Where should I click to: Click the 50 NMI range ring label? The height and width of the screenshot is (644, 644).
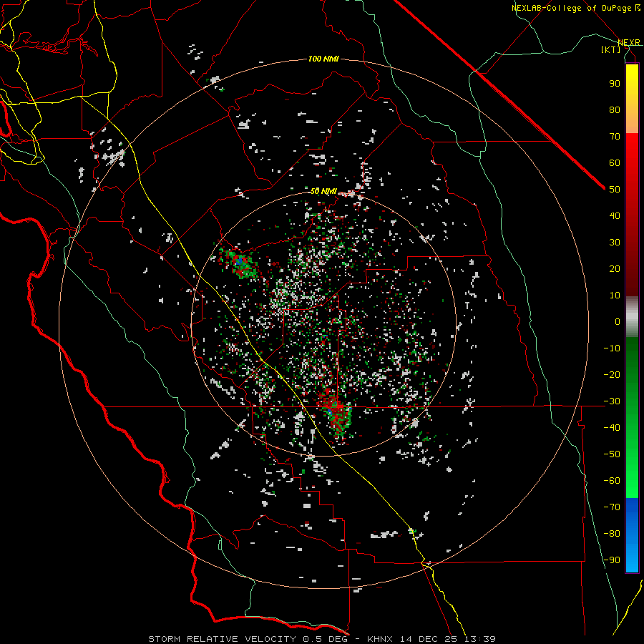(x=323, y=191)
